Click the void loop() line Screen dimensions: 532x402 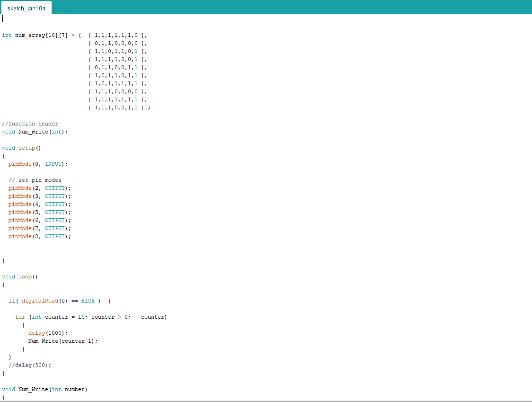[20, 277]
